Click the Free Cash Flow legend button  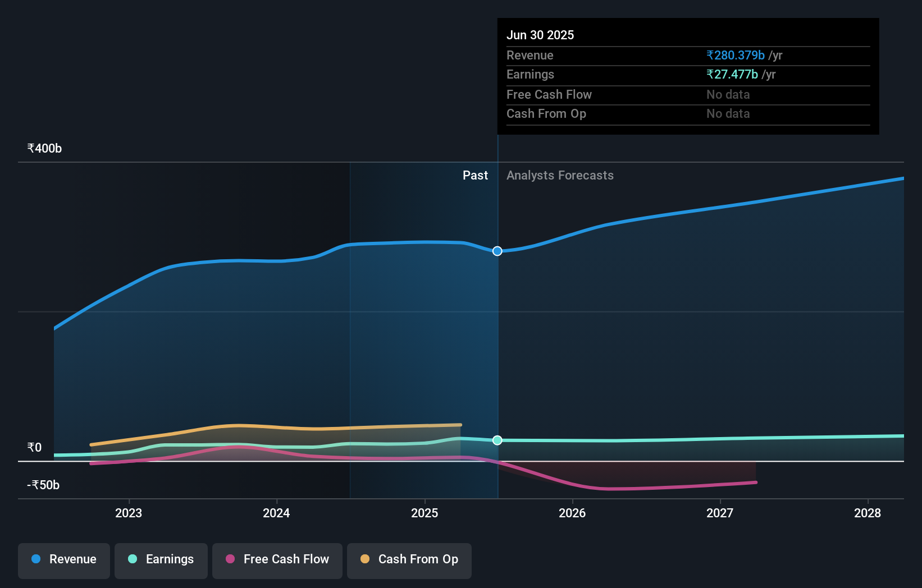277,559
